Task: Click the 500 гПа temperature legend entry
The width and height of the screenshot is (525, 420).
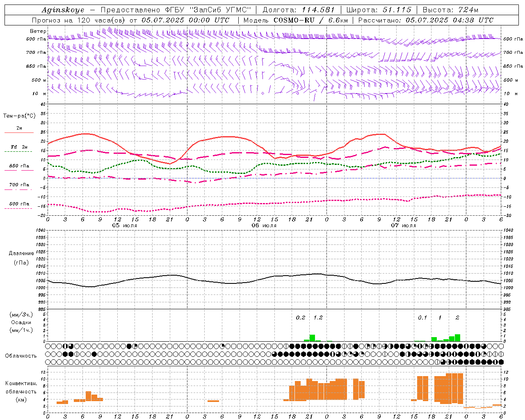Action: (19, 204)
